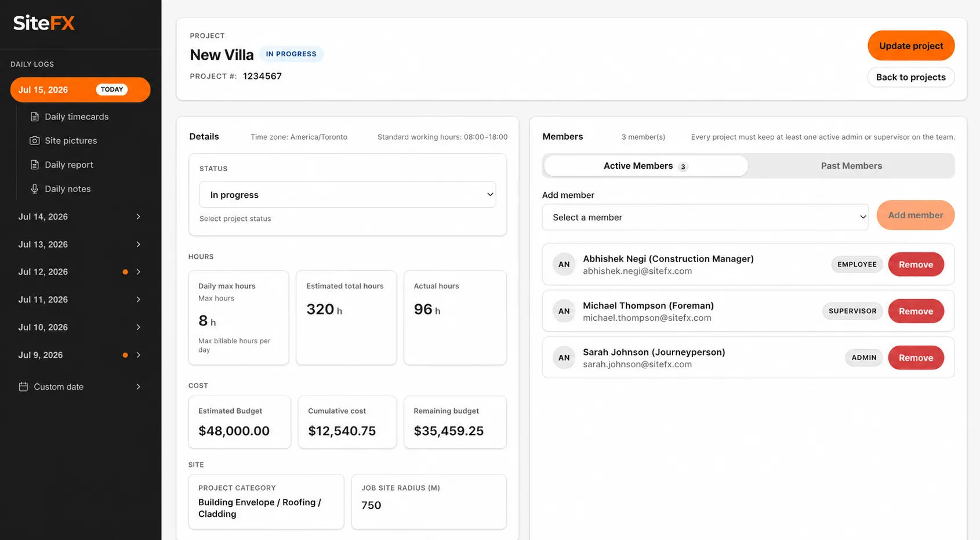Switch to Past Members tab

pyautogui.click(x=851, y=166)
